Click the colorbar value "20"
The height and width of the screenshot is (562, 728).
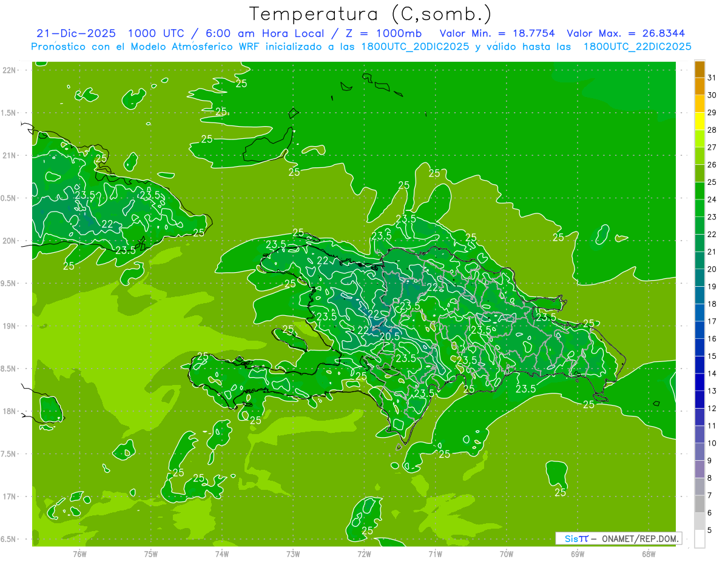(712, 269)
